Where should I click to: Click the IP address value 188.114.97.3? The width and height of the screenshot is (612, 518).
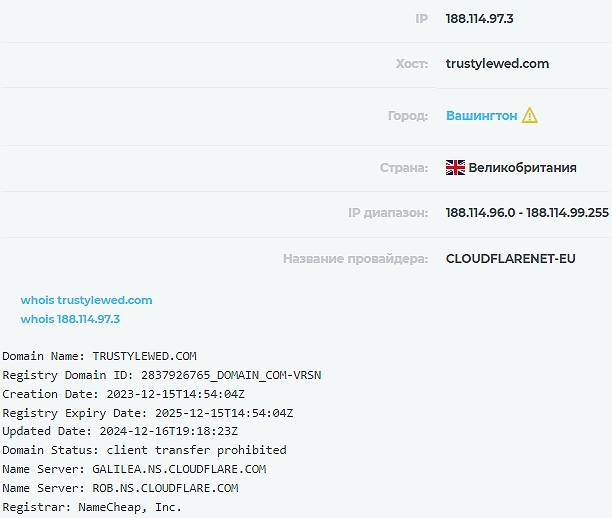(x=480, y=18)
